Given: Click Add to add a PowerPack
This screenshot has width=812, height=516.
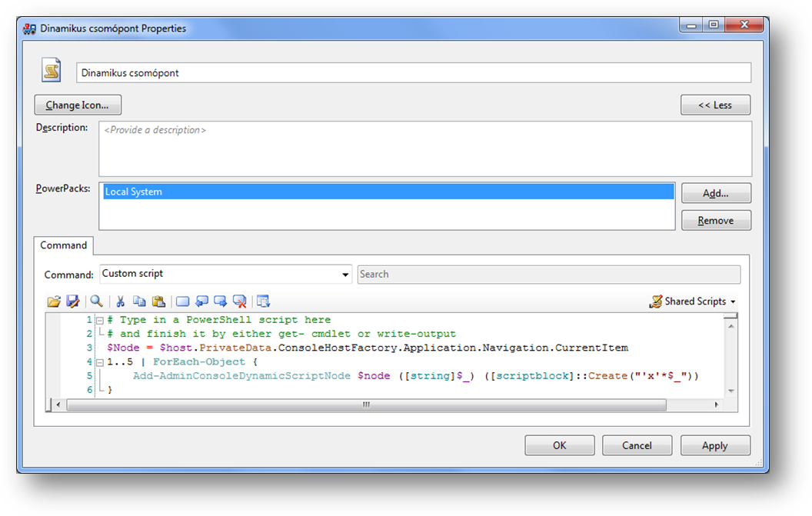Looking at the screenshot, I should pos(715,194).
